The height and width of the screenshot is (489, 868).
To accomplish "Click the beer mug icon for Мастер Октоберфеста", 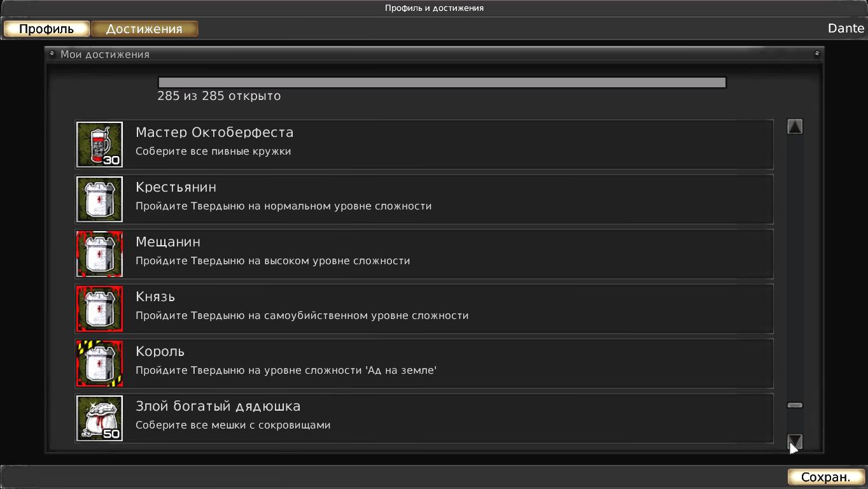I will coord(99,145).
